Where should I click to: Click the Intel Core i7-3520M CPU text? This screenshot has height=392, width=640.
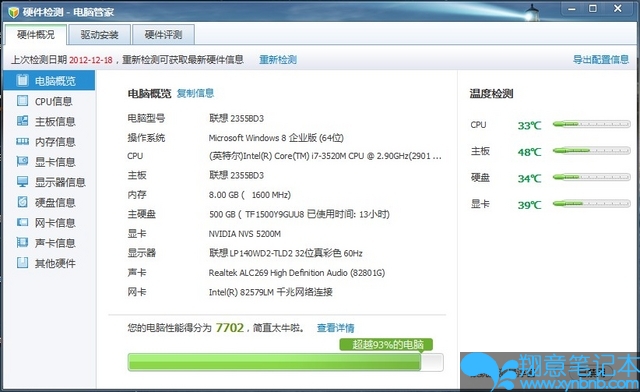(x=325, y=156)
